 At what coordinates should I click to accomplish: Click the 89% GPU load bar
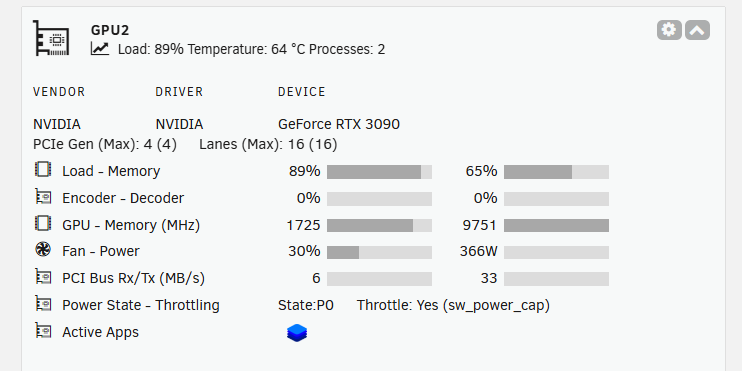tap(380, 172)
